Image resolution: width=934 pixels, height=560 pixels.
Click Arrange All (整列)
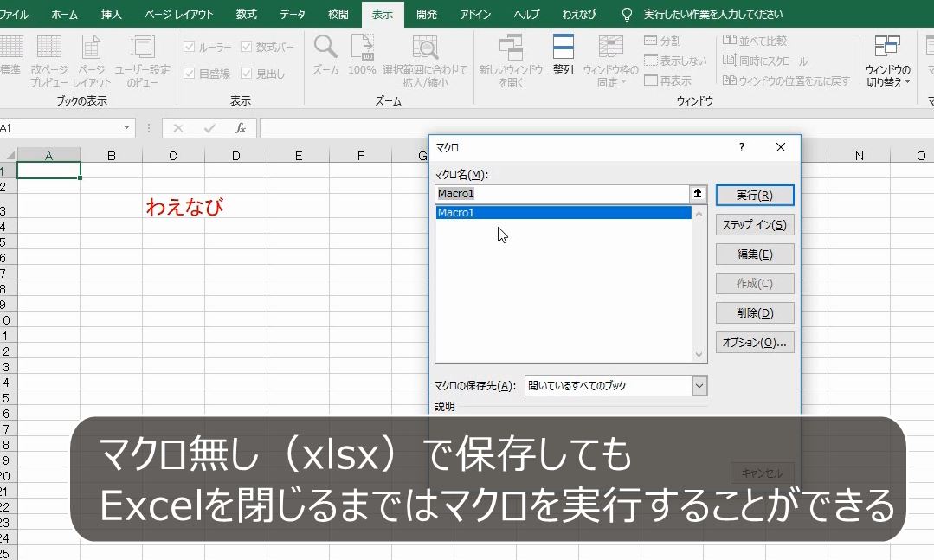pos(563,55)
